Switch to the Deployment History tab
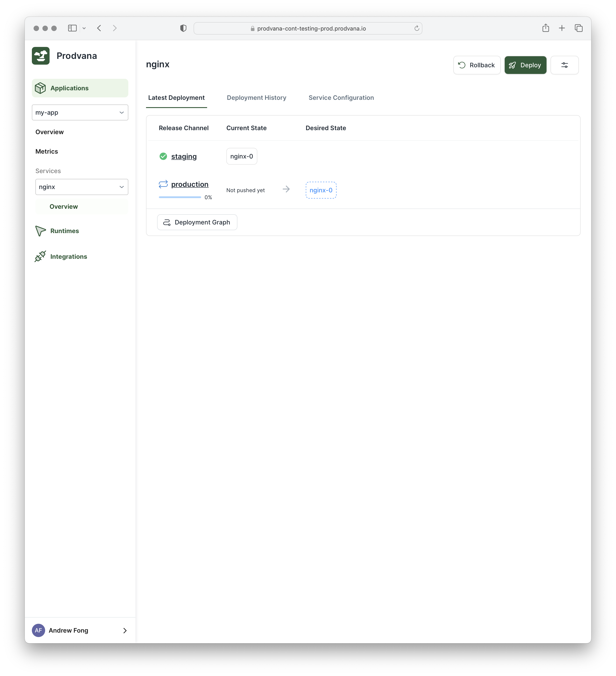 pyautogui.click(x=256, y=98)
